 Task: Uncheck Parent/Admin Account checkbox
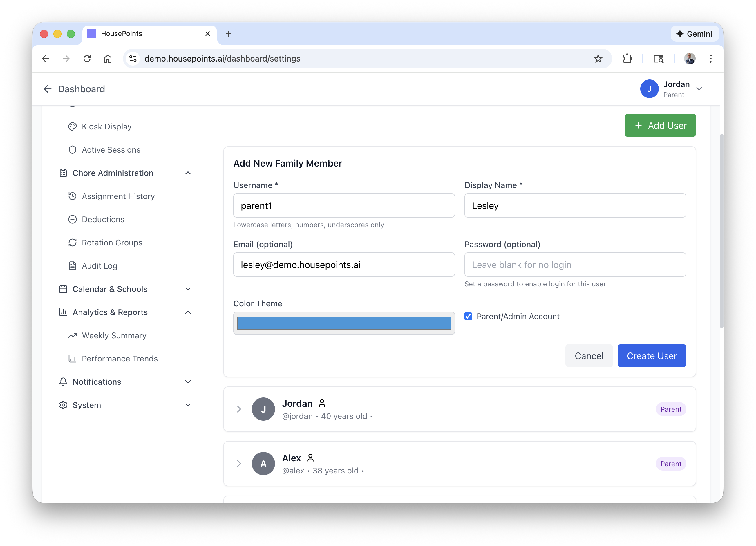(468, 316)
